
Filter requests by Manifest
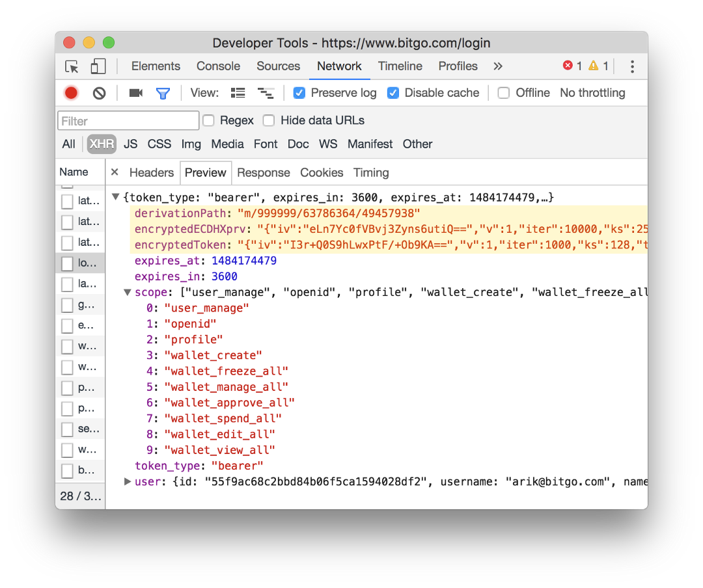(370, 144)
